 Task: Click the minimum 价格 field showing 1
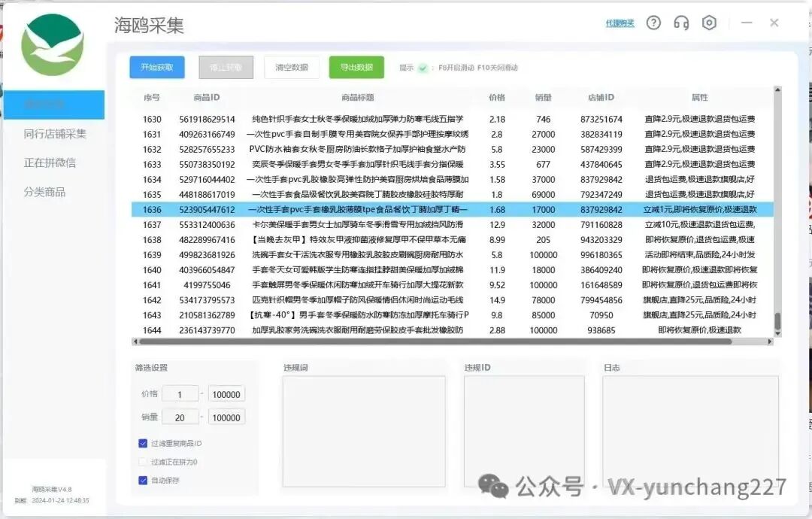[x=180, y=394]
